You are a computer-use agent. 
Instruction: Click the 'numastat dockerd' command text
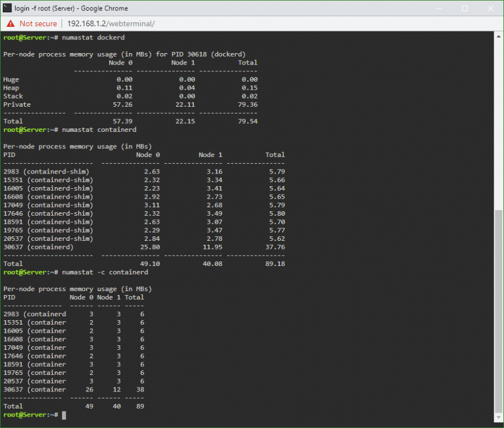coord(93,37)
